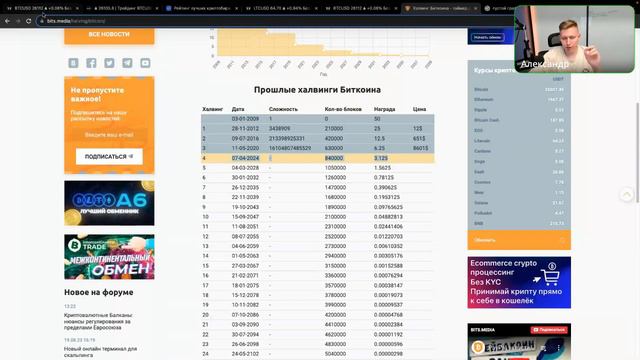Close the LTCUSD 64.79 tab
Image resolution: width=640 pixels, height=360 pixels.
(316, 8)
